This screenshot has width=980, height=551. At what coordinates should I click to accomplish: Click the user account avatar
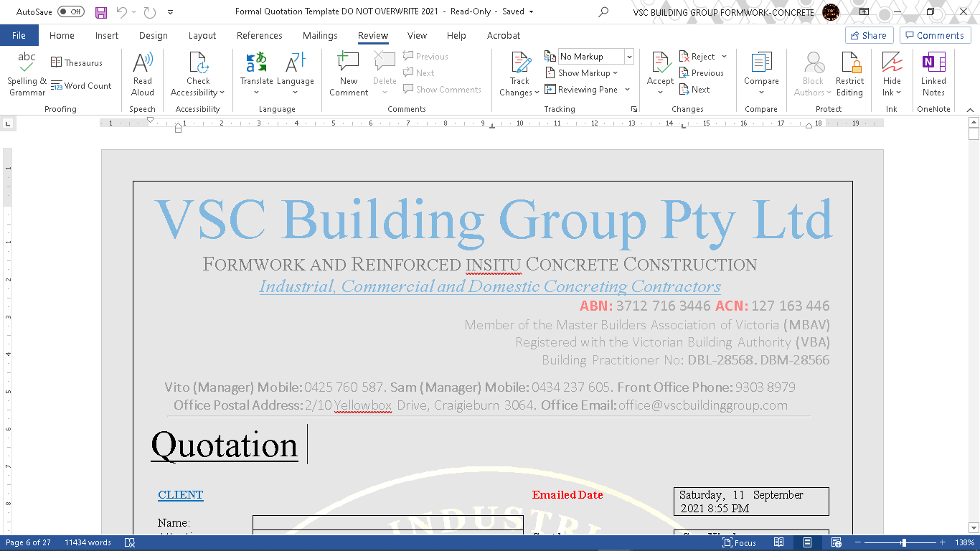[x=831, y=12]
